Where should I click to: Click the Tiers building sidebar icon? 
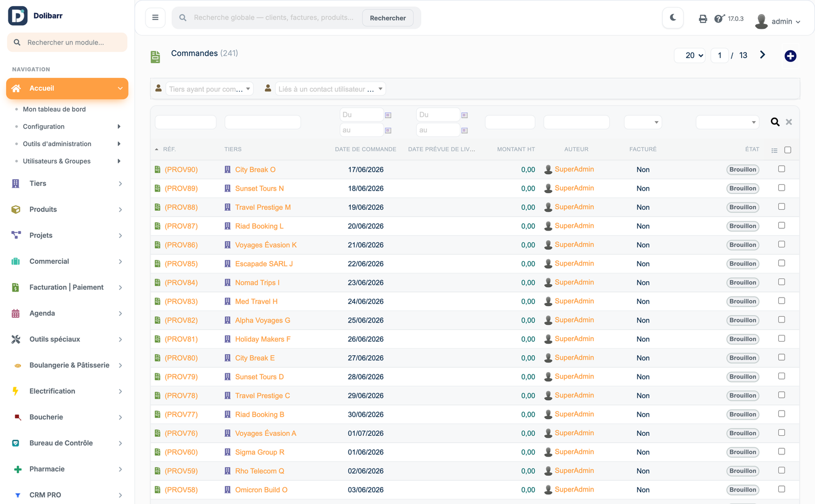[x=16, y=184]
